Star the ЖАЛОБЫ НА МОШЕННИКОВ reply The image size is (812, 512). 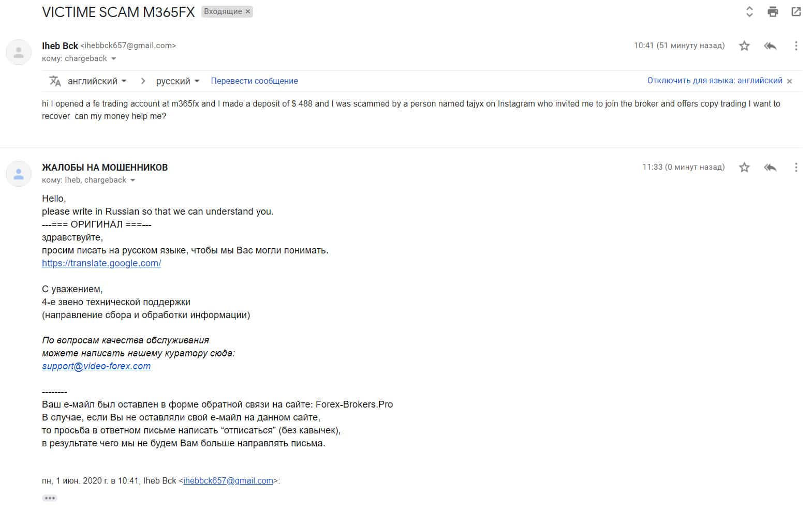744,168
